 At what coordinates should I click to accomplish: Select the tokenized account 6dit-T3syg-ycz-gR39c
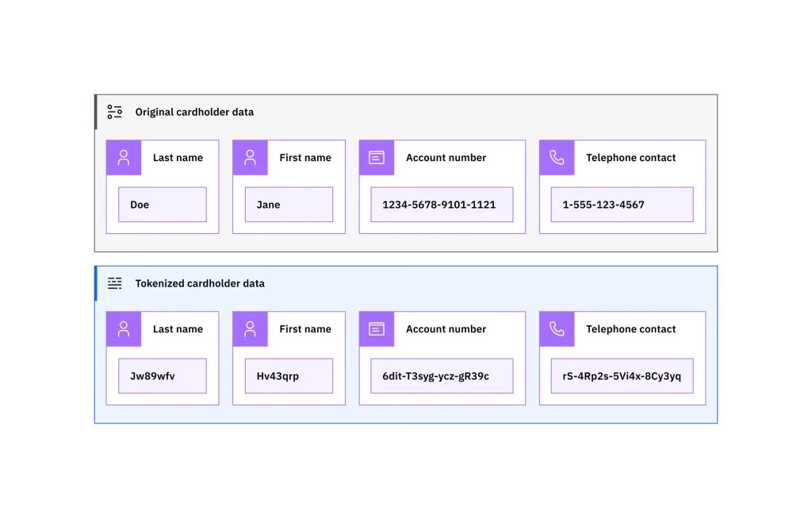[442, 375]
